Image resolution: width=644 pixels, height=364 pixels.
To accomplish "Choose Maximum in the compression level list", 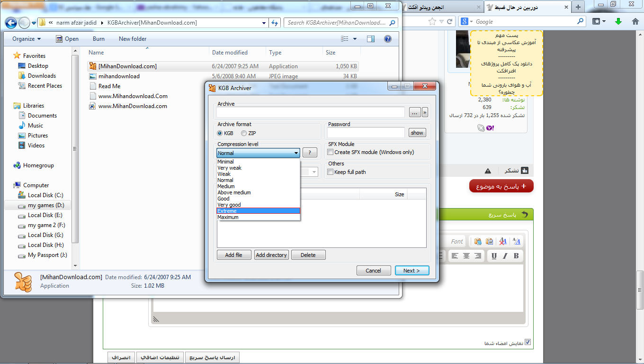I will 258,217.
